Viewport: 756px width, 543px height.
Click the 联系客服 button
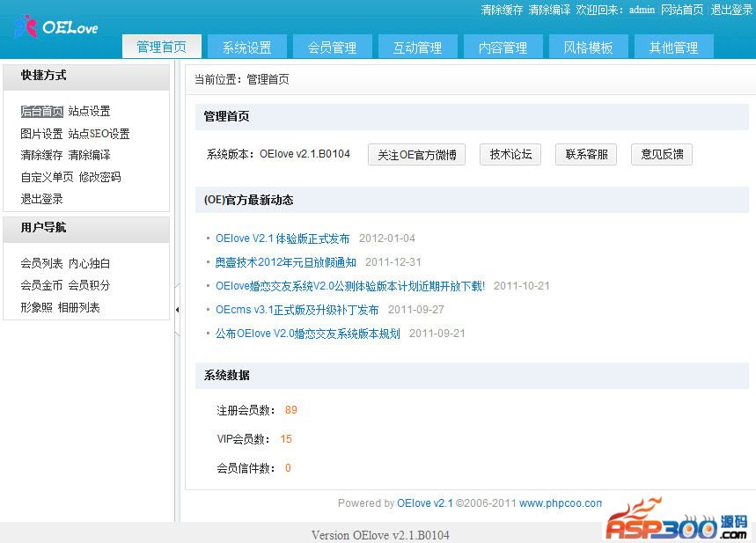(586, 155)
